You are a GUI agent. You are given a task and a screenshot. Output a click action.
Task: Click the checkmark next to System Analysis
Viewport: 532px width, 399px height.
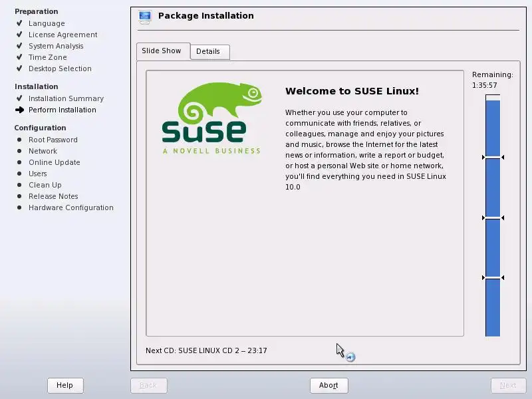pyautogui.click(x=19, y=45)
